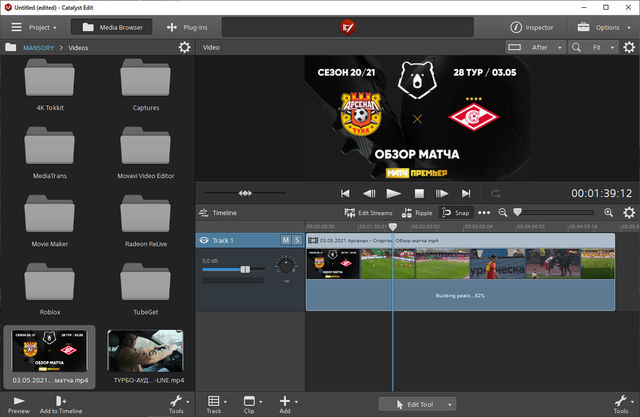Open timeline settings gear

[x=628, y=213]
